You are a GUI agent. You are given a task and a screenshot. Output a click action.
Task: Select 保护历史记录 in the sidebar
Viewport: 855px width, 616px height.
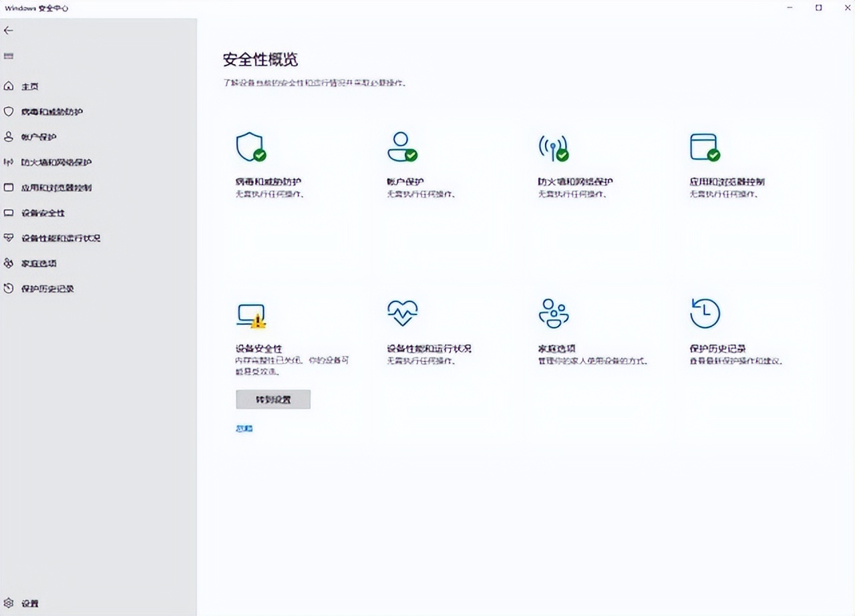click(x=98, y=289)
